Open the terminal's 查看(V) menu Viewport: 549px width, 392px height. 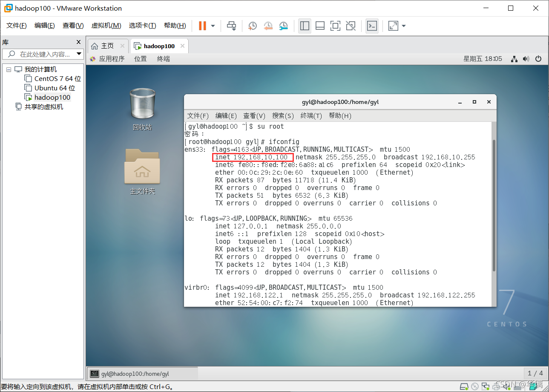pos(254,116)
